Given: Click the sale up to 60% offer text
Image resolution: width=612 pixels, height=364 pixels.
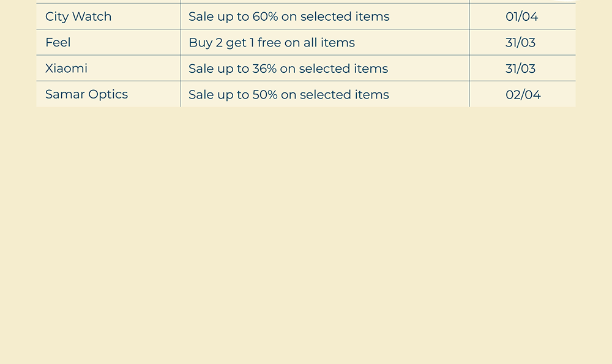Looking at the screenshot, I should pyautogui.click(x=289, y=17).
